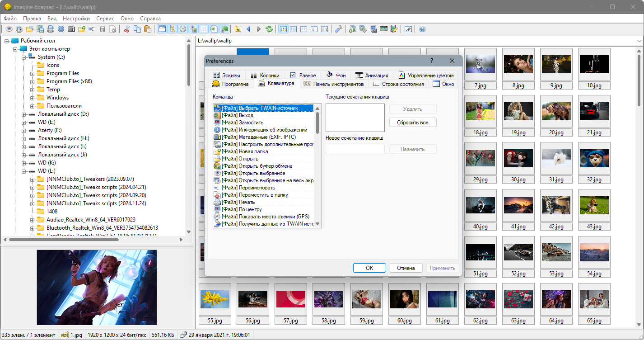Click the Отмена button
This screenshot has width=644, height=340.
click(406, 268)
